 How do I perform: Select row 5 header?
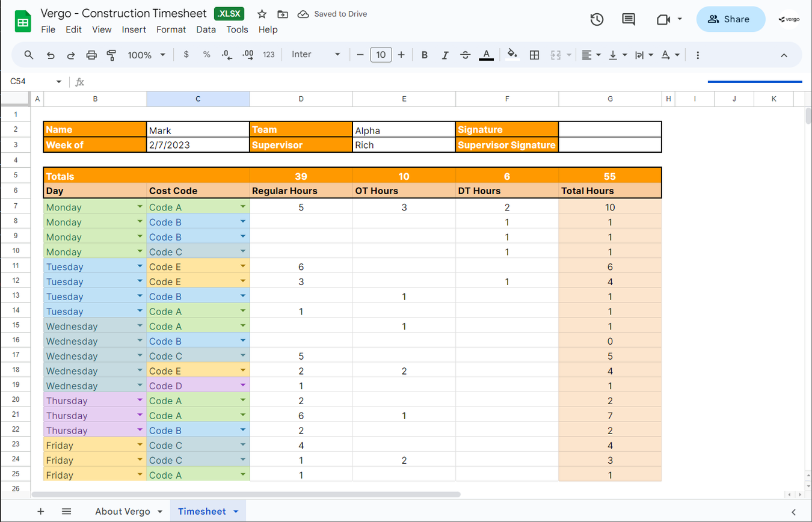click(16, 175)
